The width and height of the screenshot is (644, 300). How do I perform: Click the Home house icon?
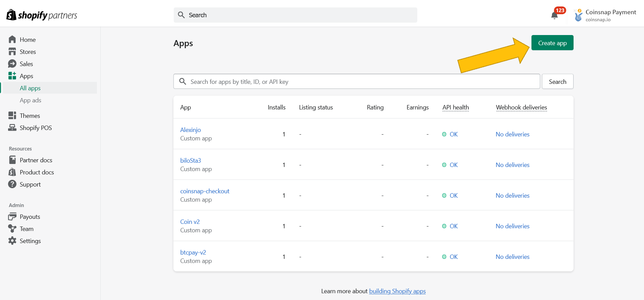(x=12, y=40)
